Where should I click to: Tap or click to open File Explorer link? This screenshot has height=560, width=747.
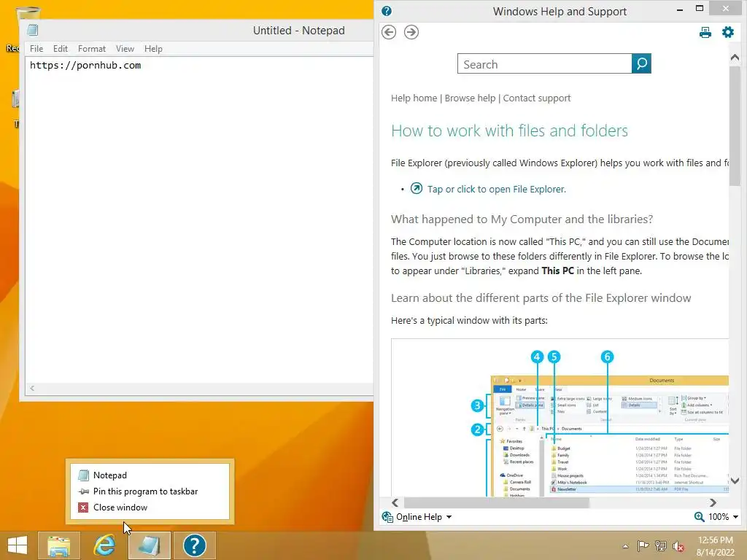point(496,189)
